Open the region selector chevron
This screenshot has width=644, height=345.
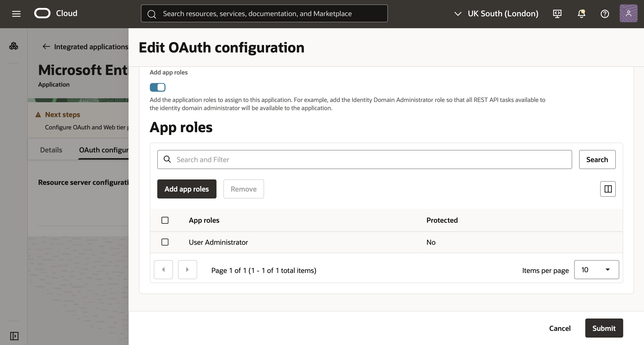[458, 14]
